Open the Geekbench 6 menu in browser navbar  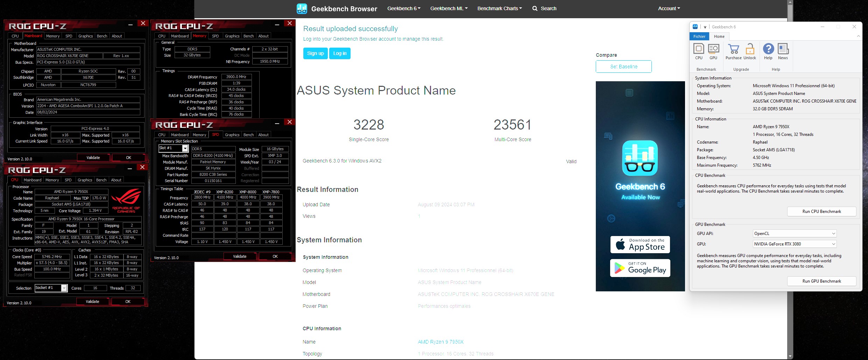(x=404, y=8)
